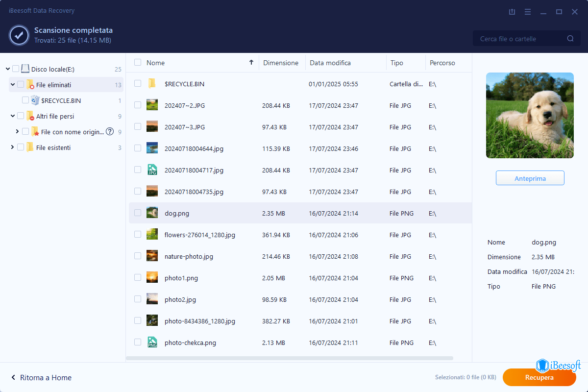Image resolution: width=588 pixels, height=392 pixels.
Task: Open the hamburger menu in title bar
Action: click(x=528, y=11)
